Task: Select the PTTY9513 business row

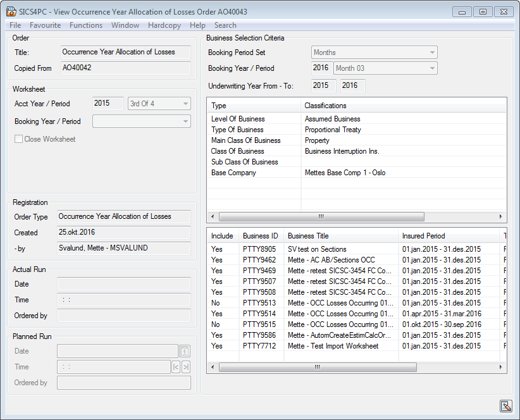Action: tap(260, 303)
